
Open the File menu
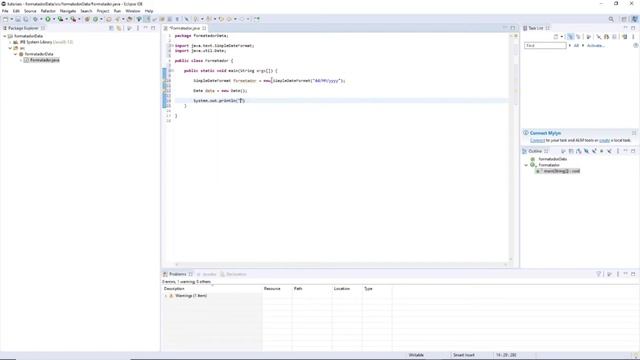point(5,11)
